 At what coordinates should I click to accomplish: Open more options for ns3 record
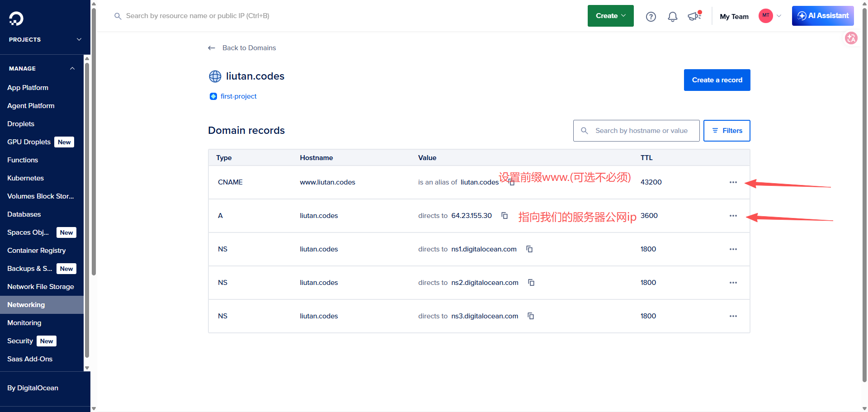[733, 316]
